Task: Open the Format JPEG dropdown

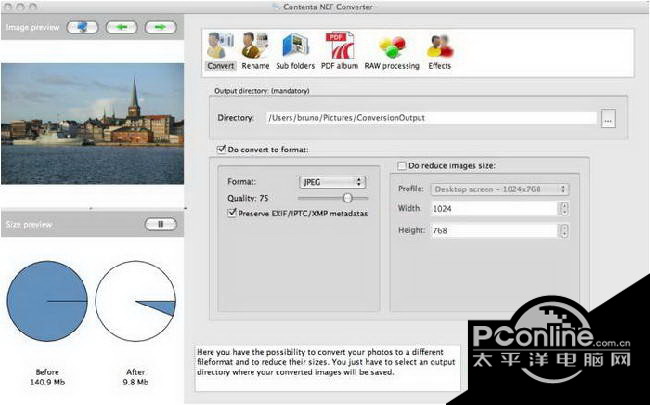Action: coord(332,182)
